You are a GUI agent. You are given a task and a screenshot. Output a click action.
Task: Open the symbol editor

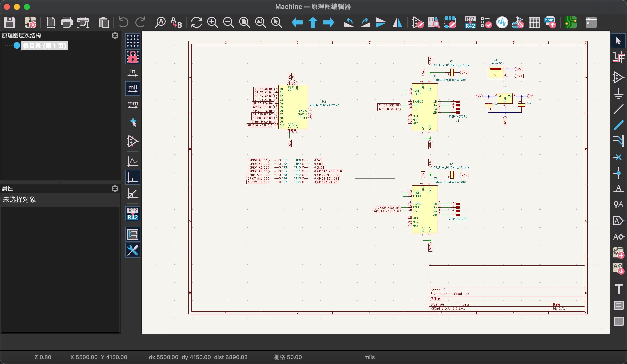point(418,23)
